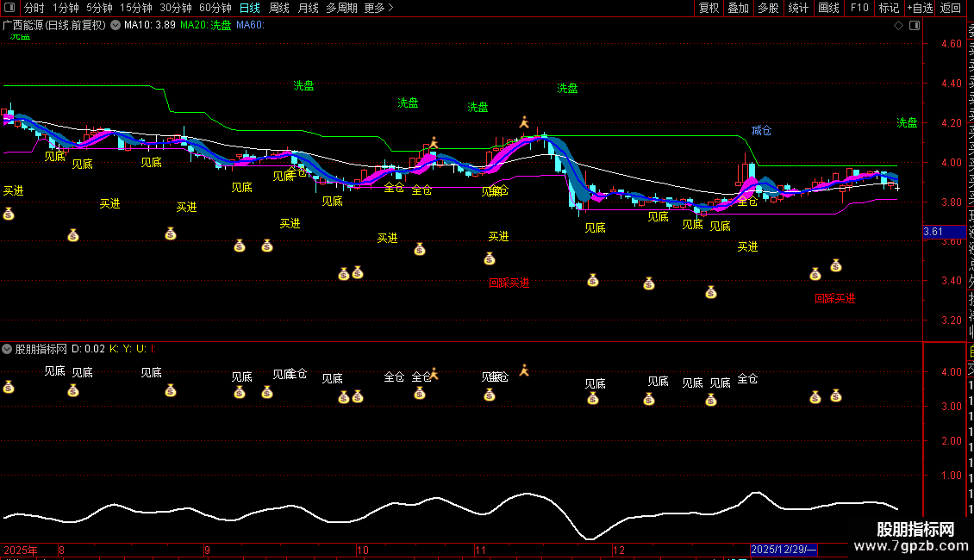
Task: Click the 4.60 price axis label
Action: pyautogui.click(x=951, y=43)
